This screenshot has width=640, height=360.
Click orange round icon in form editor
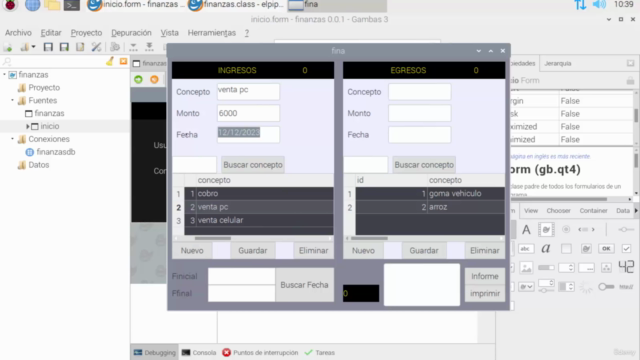click(x=154, y=79)
